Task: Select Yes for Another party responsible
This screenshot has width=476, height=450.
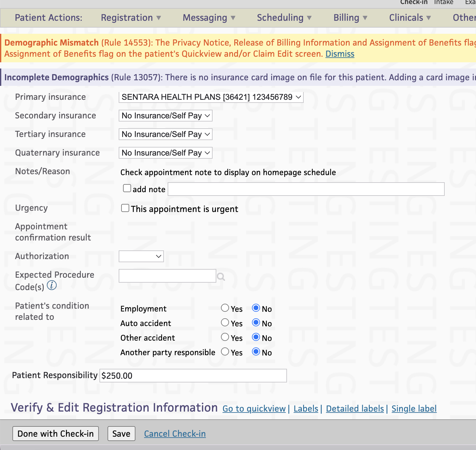Action: pos(225,351)
